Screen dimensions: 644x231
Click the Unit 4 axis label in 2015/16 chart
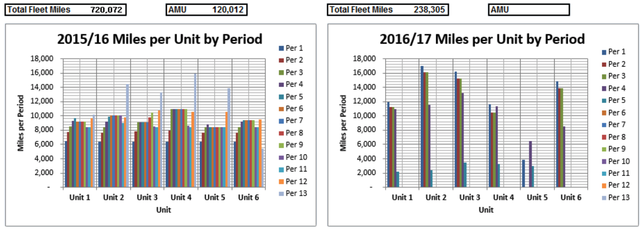click(x=181, y=197)
